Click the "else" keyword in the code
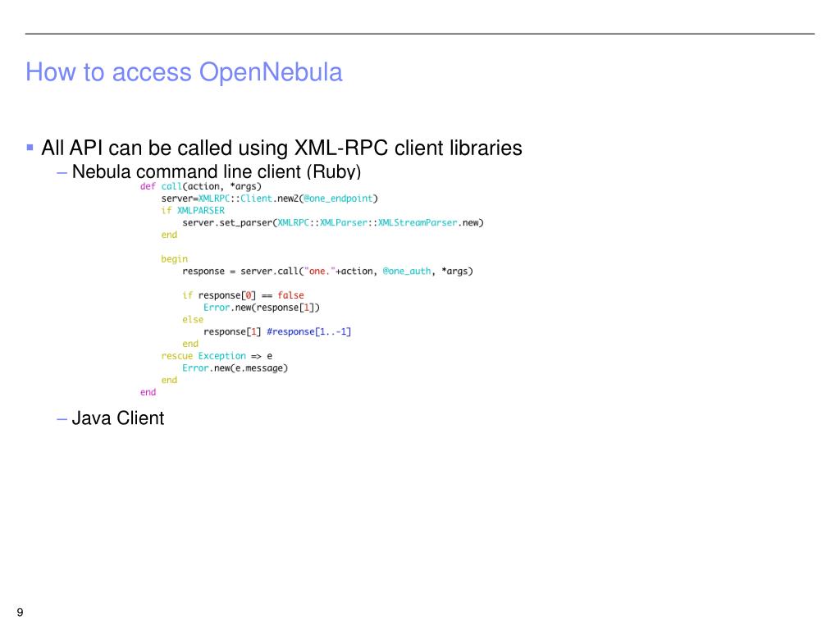Image resolution: width=840 pixels, height=630 pixels. (x=193, y=319)
